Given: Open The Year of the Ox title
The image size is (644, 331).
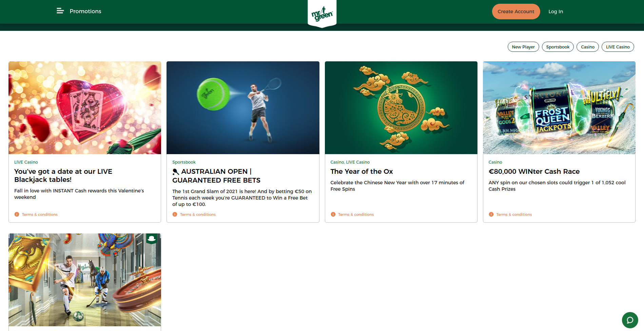Looking at the screenshot, I should [x=362, y=171].
